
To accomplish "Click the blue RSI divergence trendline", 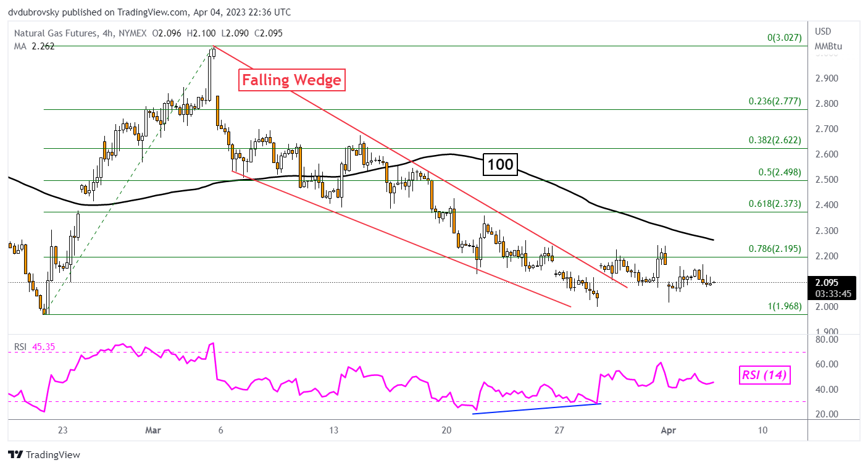I will [x=536, y=408].
